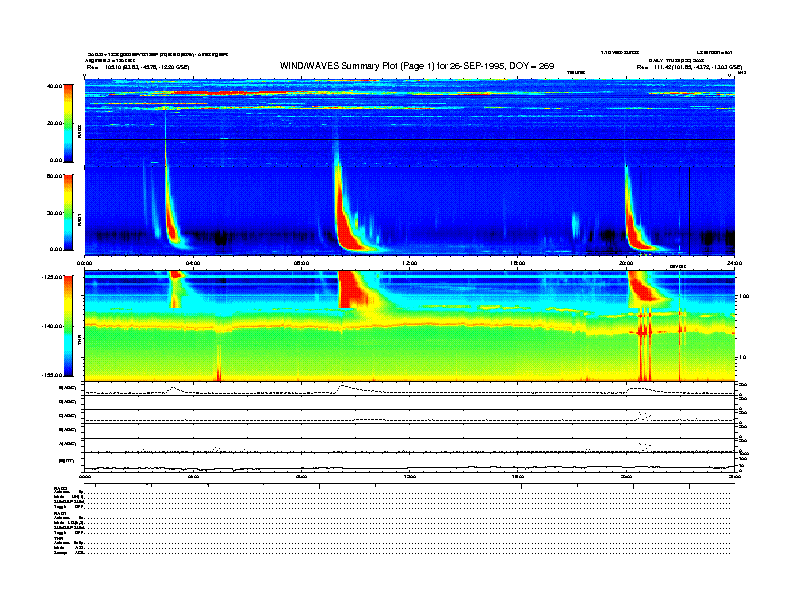Click the 100 tick label on TNR right axis
The width and height of the screenshot is (792, 612).
(745, 296)
